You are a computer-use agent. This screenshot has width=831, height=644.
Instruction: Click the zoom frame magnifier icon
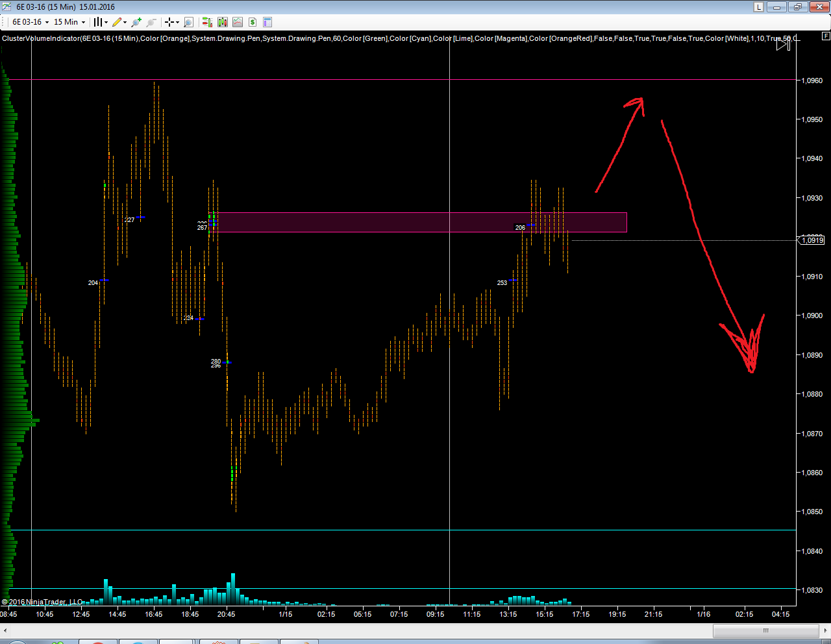tap(188, 22)
